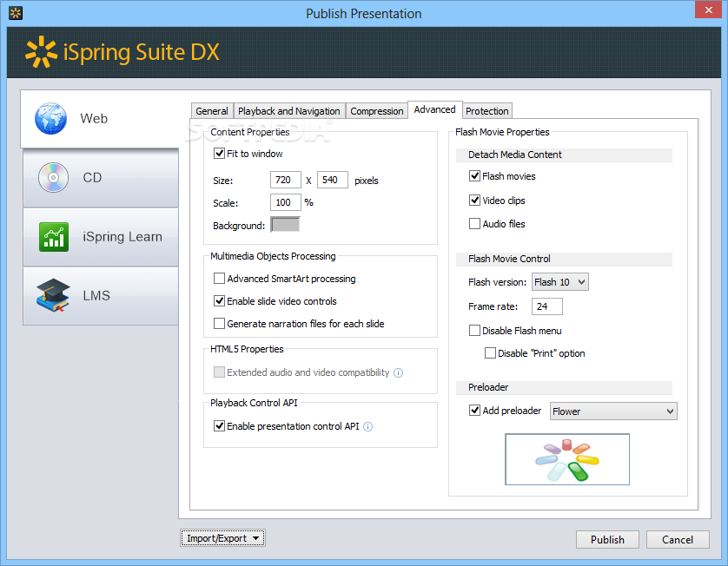Screen dimensions: 728x566
Task: Open the Protection tab
Action: (487, 111)
